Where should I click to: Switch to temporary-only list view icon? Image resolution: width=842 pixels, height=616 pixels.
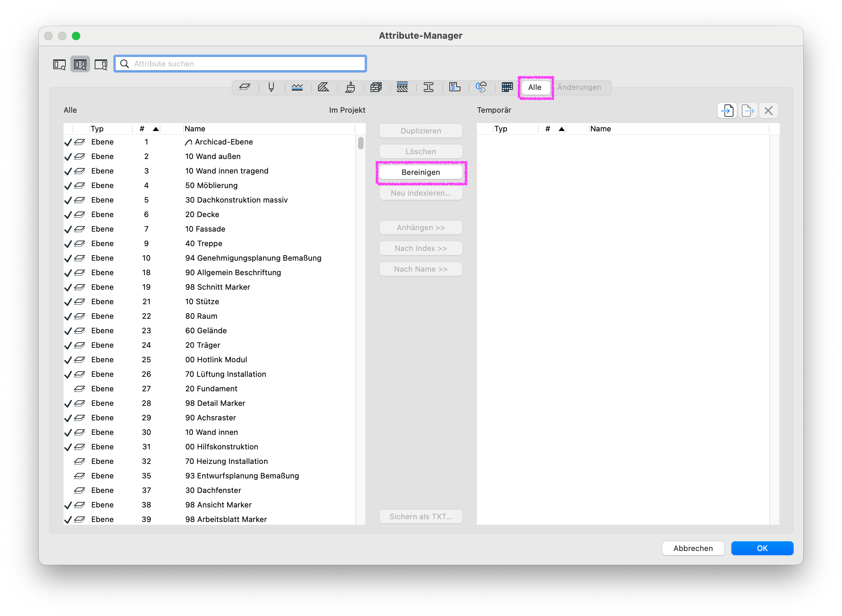tap(101, 65)
